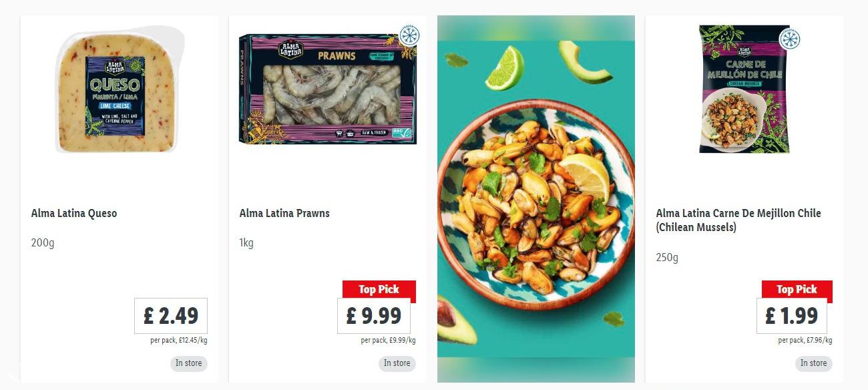Viewport: 868px width, 390px height.
Task: Click the lime wedge in the banner
Action: coord(504,68)
